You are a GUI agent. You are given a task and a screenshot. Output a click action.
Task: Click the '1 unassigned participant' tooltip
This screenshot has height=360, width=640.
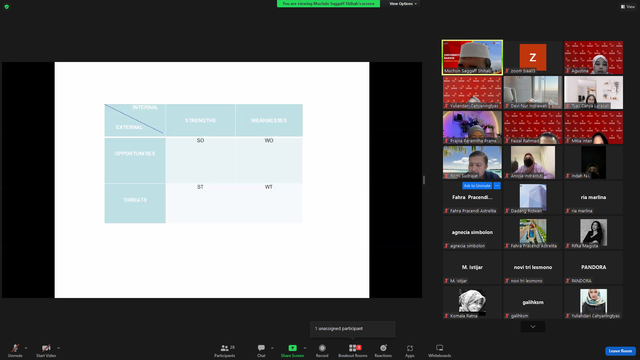(353, 329)
